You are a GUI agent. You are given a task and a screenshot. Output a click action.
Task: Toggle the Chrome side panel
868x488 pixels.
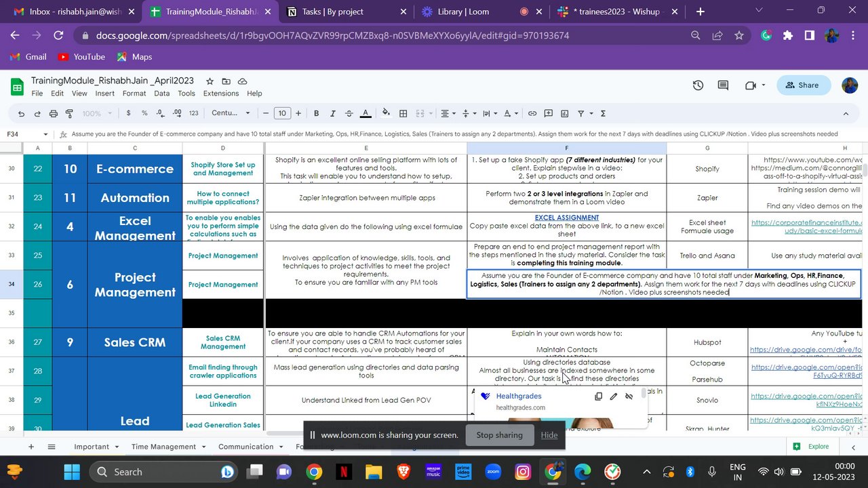pyautogui.click(x=810, y=35)
